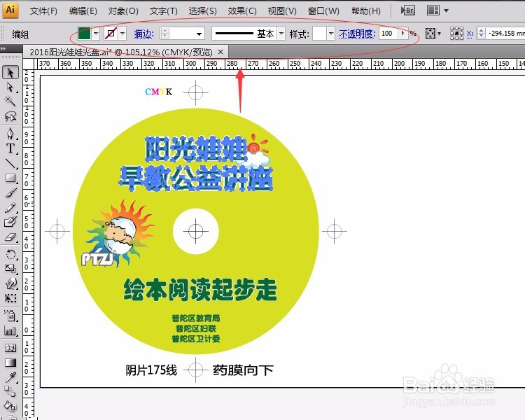Adjust the stroke weight stepper arrows
The height and width of the screenshot is (420, 525).
[165, 34]
